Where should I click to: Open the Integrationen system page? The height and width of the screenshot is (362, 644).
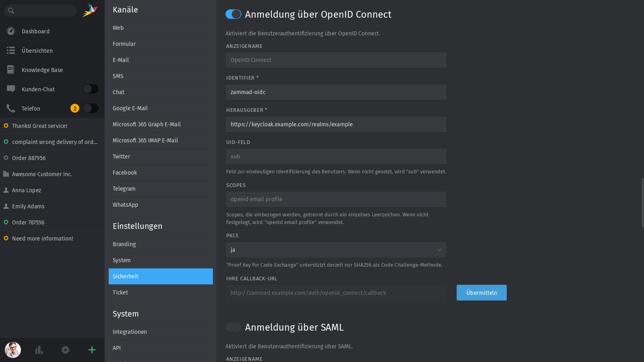129,332
